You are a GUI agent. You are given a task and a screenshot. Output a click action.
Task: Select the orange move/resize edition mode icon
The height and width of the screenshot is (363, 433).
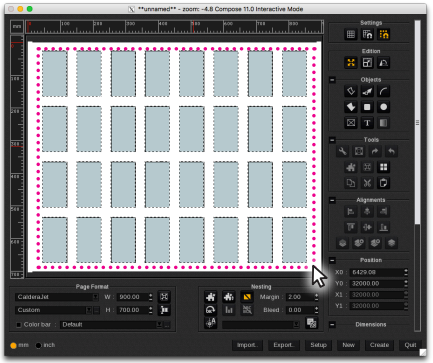click(351, 63)
